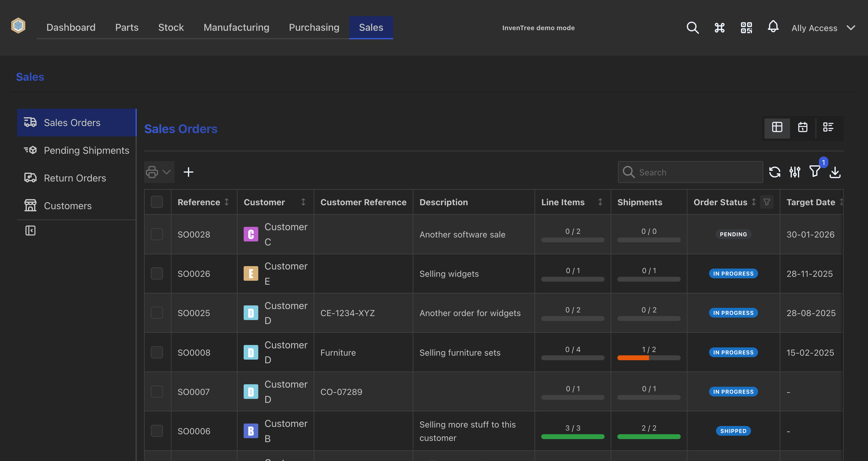This screenshot has width=868, height=461.
Task: Open Return Orders in the sidebar
Action: tap(76, 178)
